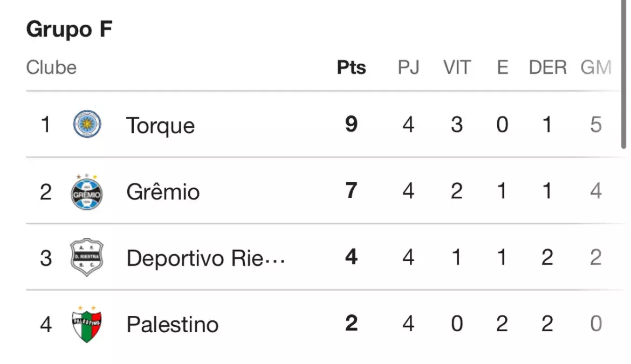
Task: Click the Deportivo Riestra shield crest
Action: click(86, 257)
